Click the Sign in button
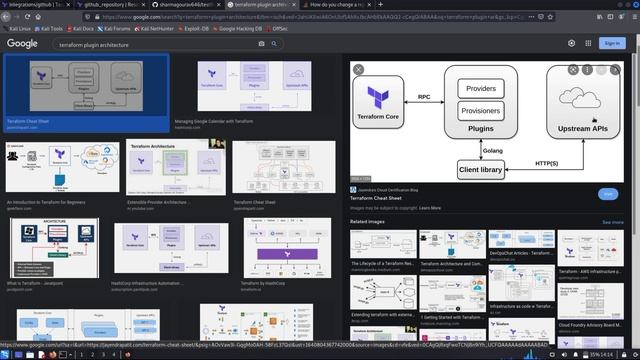 click(612, 43)
